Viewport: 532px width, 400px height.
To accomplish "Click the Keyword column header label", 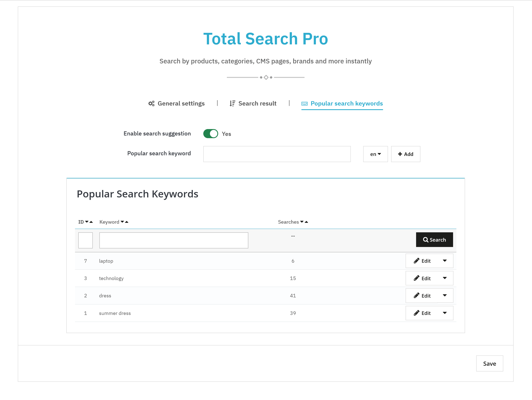I will pos(109,222).
